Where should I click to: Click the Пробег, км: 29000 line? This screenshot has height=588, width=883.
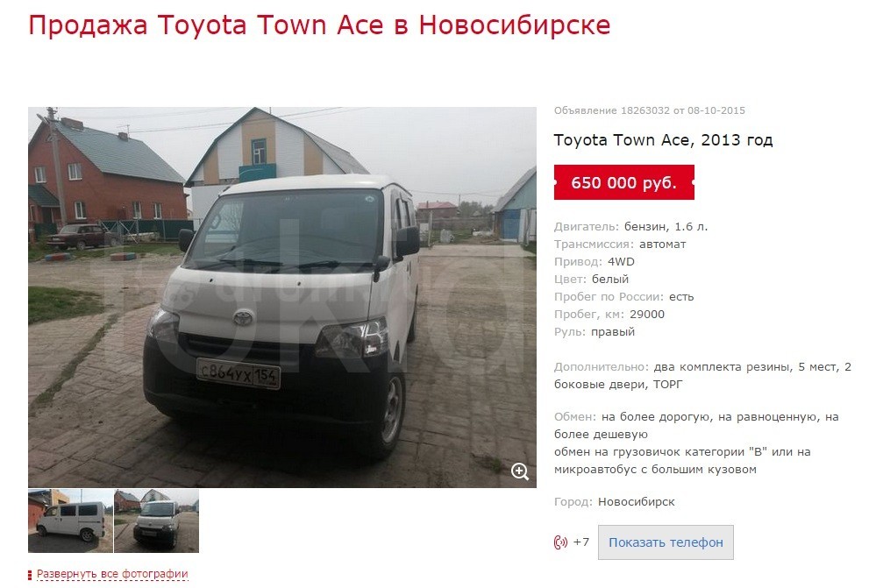pyautogui.click(x=609, y=314)
